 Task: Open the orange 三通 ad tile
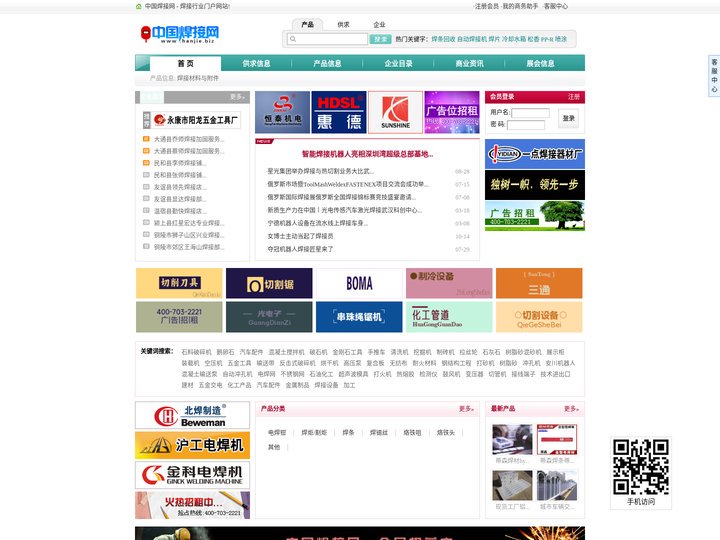539,283
